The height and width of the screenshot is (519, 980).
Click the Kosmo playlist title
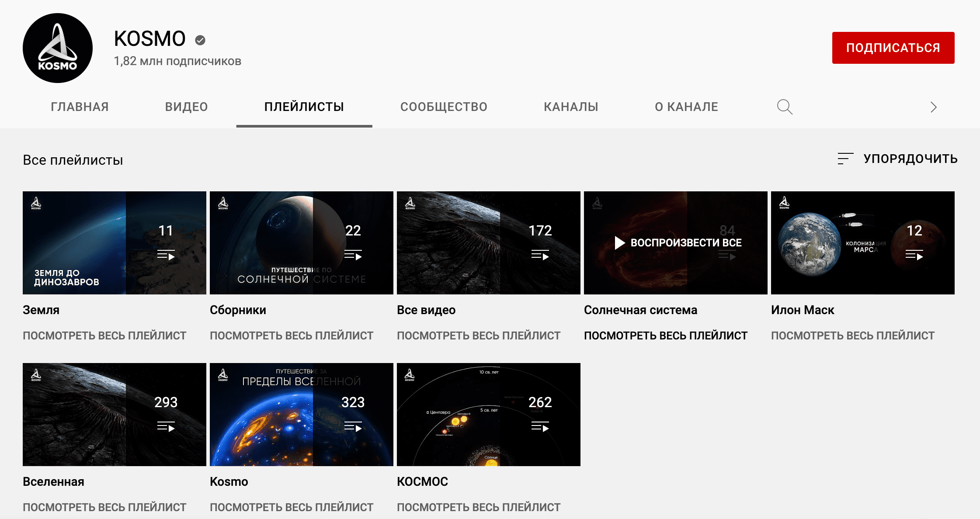pos(229,481)
